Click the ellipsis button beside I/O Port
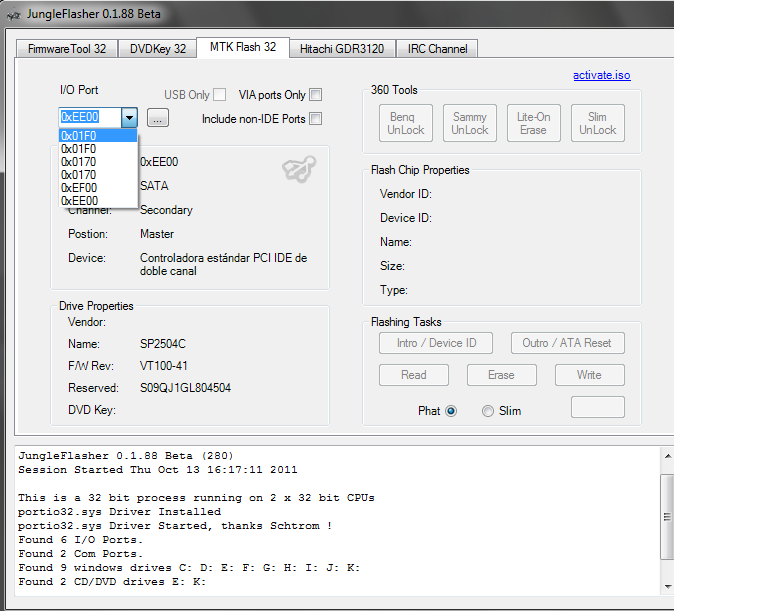Screen dimensions: 768x614 point(158,118)
